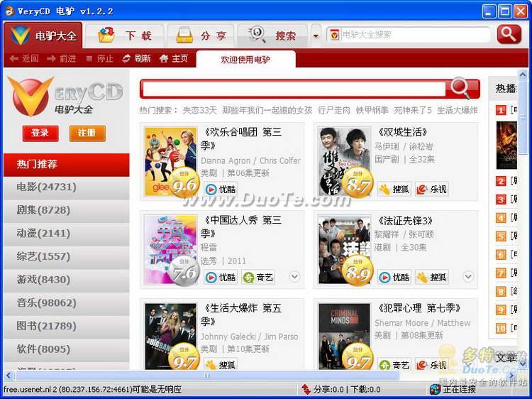Search hot keyword 失恋33天
The height and width of the screenshot is (399, 532).
pyautogui.click(x=199, y=110)
